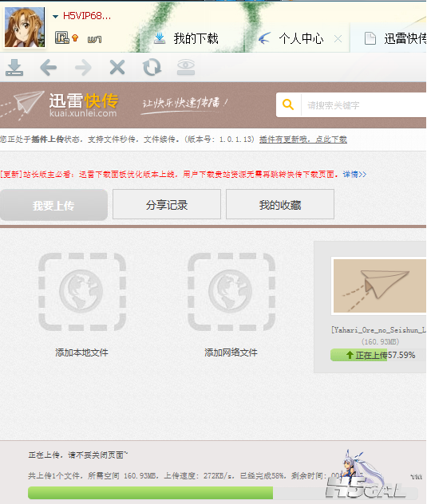This screenshot has width=427, height=504.
Task: Click the orange search magnifier icon
Action: click(x=288, y=104)
